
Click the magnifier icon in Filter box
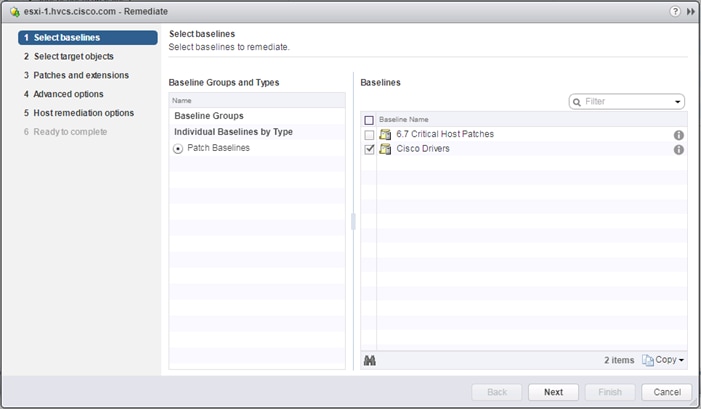(577, 102)
